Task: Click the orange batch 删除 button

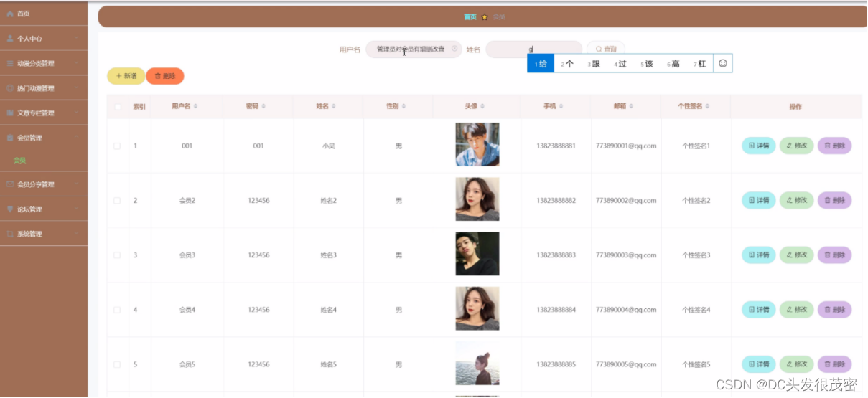Action: [x=165, y=76]
